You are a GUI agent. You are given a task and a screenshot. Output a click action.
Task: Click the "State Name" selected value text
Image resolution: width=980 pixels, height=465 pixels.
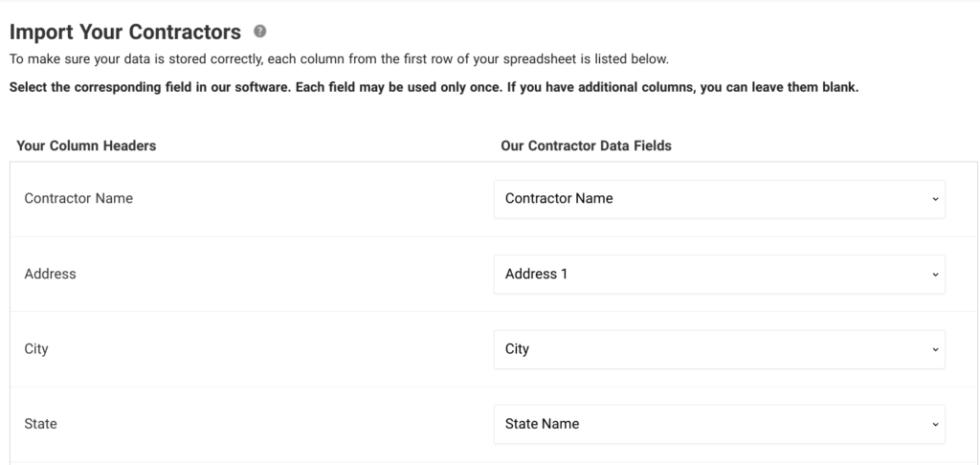(x=542, y=424)
